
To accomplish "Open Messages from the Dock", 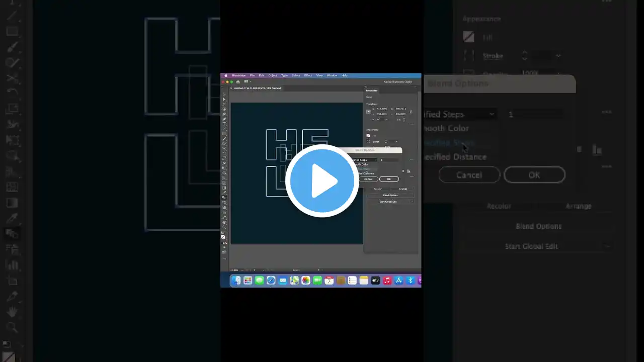I will (259, 281).
